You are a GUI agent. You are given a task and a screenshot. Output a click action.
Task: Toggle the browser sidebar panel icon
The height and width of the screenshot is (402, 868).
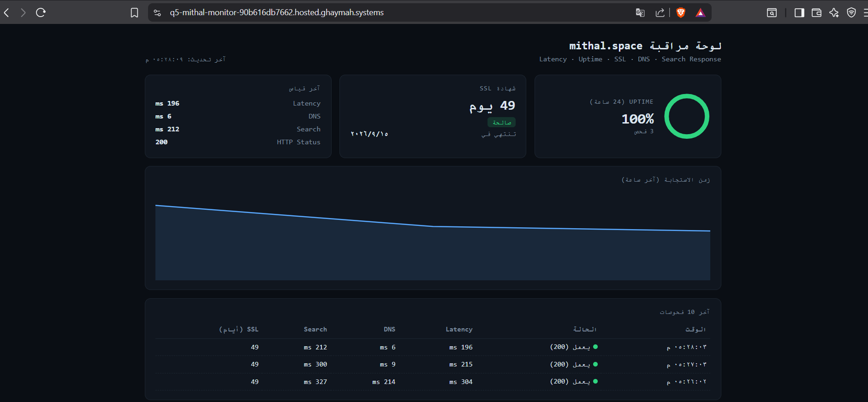coord(799,12)
